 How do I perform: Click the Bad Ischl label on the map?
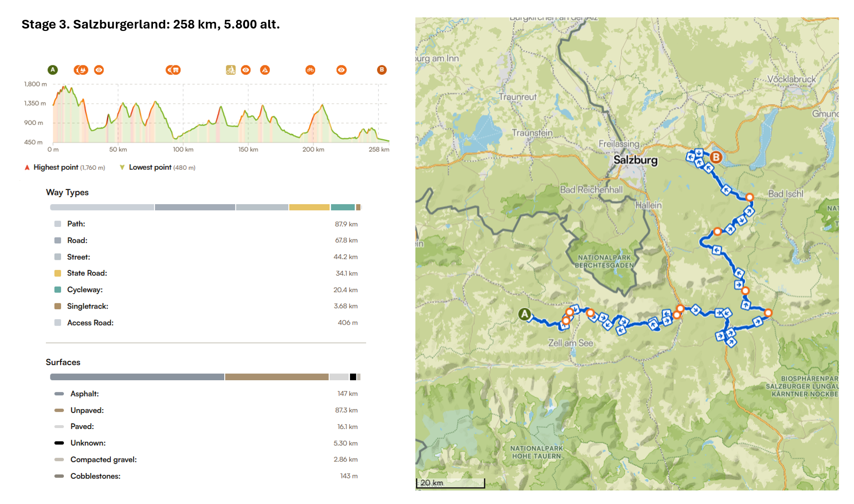(785, 194)
